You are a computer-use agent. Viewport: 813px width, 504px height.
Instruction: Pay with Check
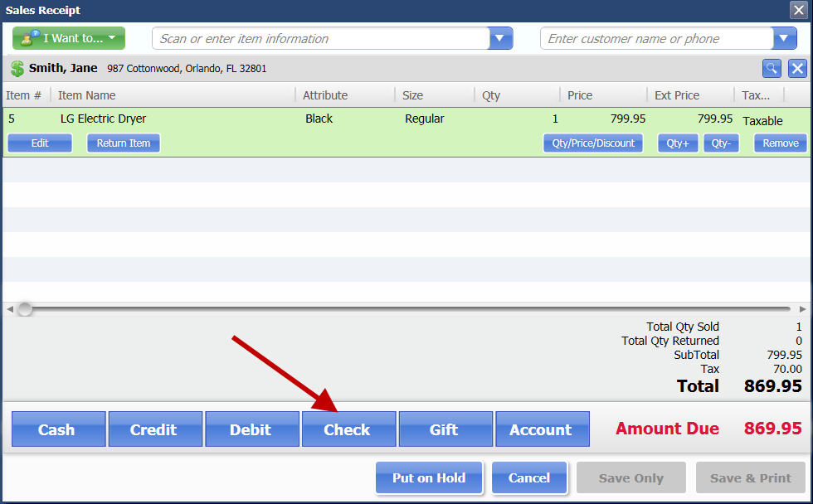[347, 429]
